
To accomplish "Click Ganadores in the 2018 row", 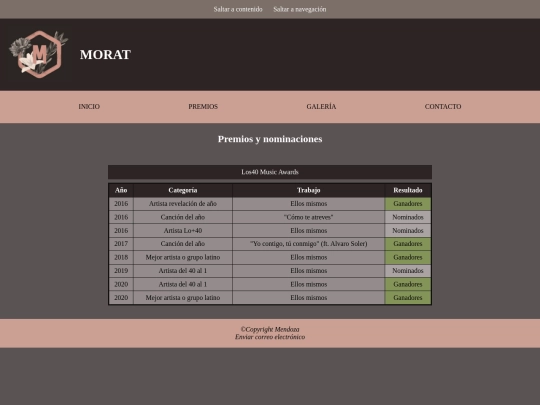I will 408,257.
